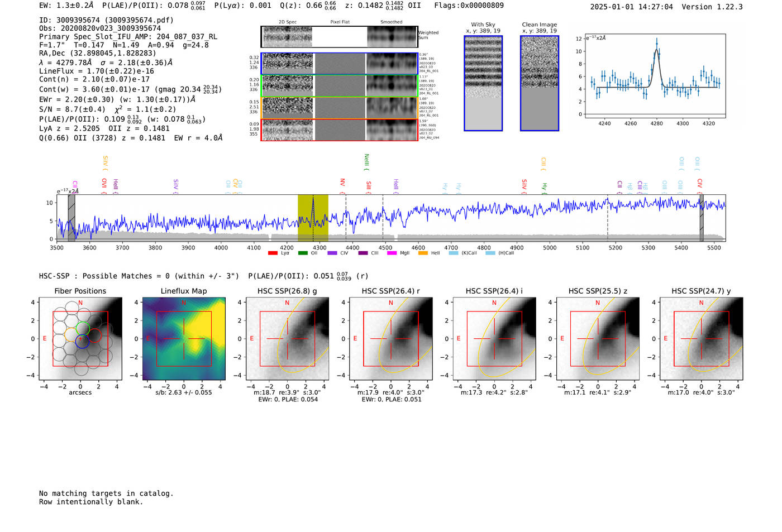Open the Gaussian line-fit plot near 4280 Å
The height and width of the screenshot is (532, 782).
(654, 76)
